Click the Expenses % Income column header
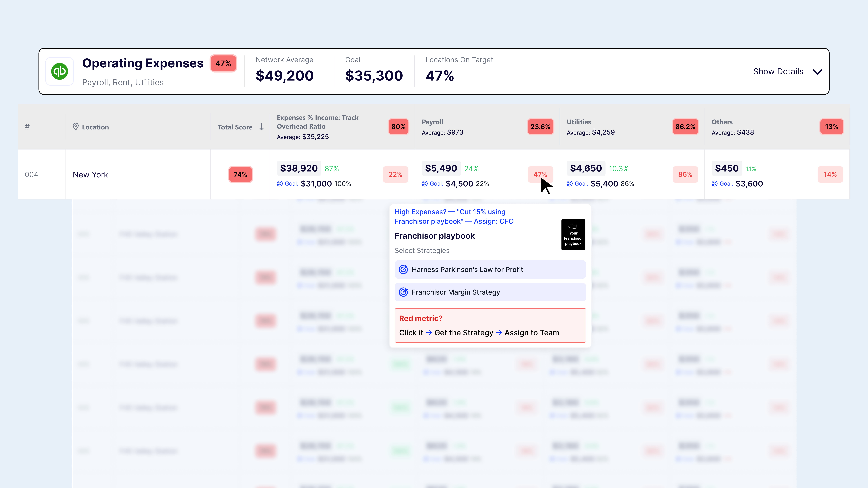Image resolution: width=868 pixels, height=488 pixels. (x=318, y=122)
